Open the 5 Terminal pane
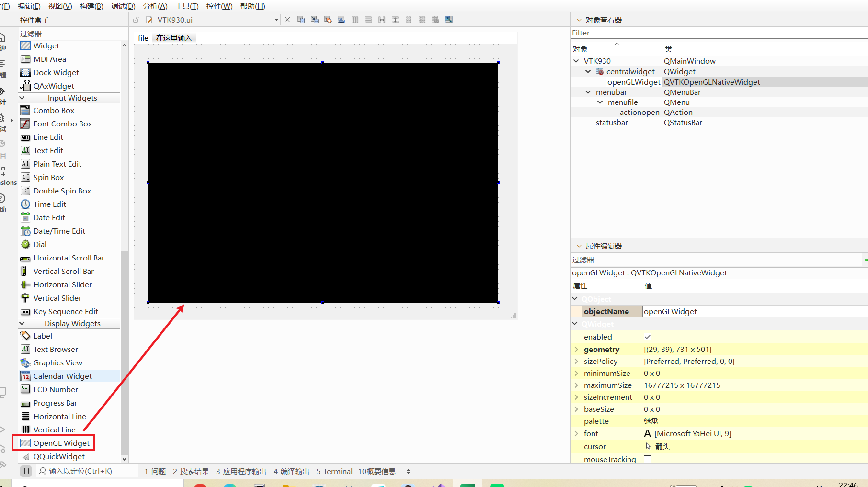The height and width of the screenshot is (487, 868). [x=334, y=471]
